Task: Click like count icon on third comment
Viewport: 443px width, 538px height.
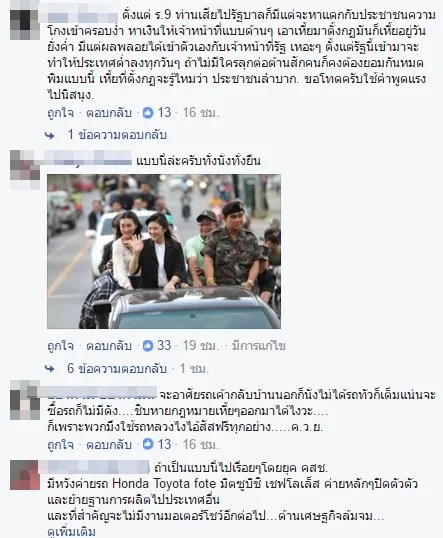Action: click(x=148, y=444)
